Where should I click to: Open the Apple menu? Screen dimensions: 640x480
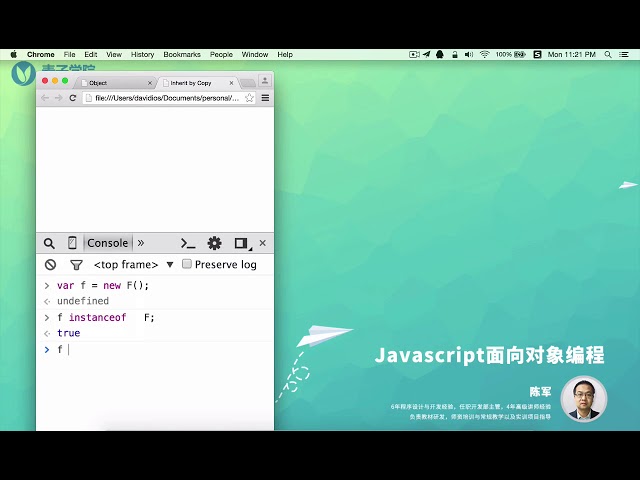[14, 54]
